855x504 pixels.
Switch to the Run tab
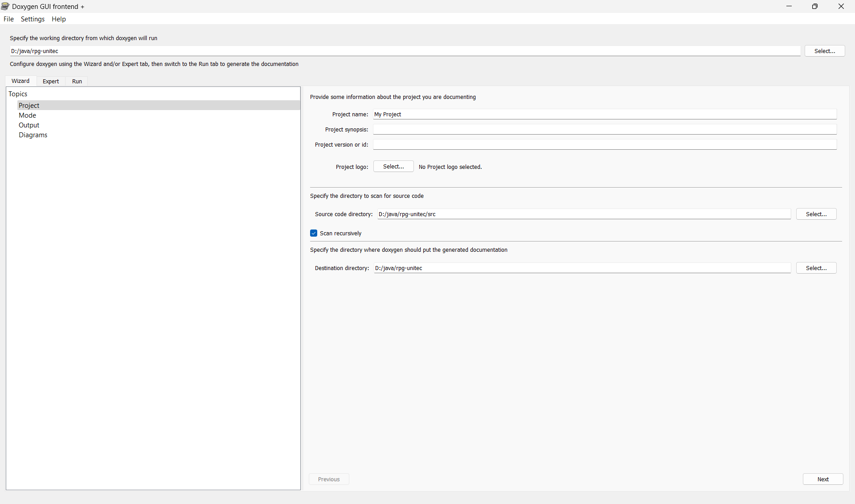pos(77,81)
